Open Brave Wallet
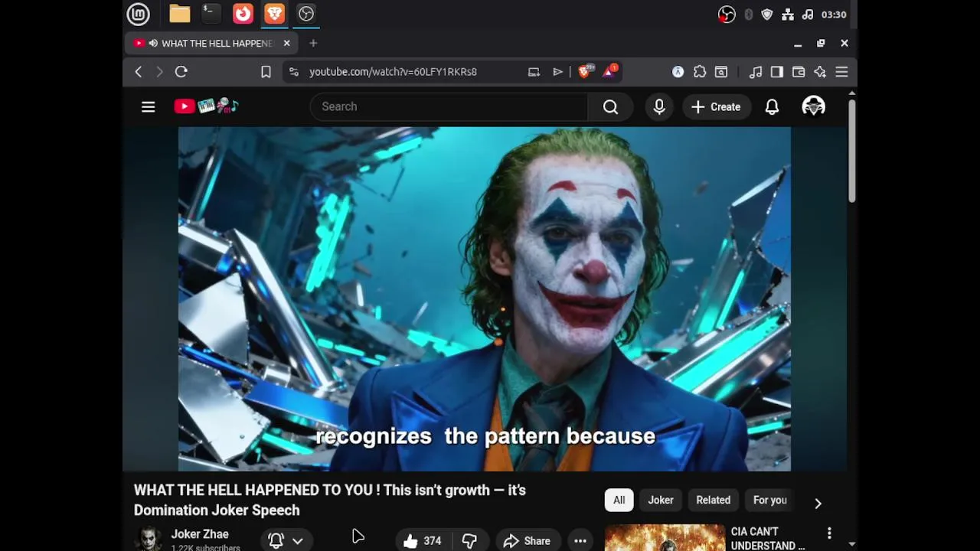The height and width of the screenshot is (551, 980). [x=799, y=72]
